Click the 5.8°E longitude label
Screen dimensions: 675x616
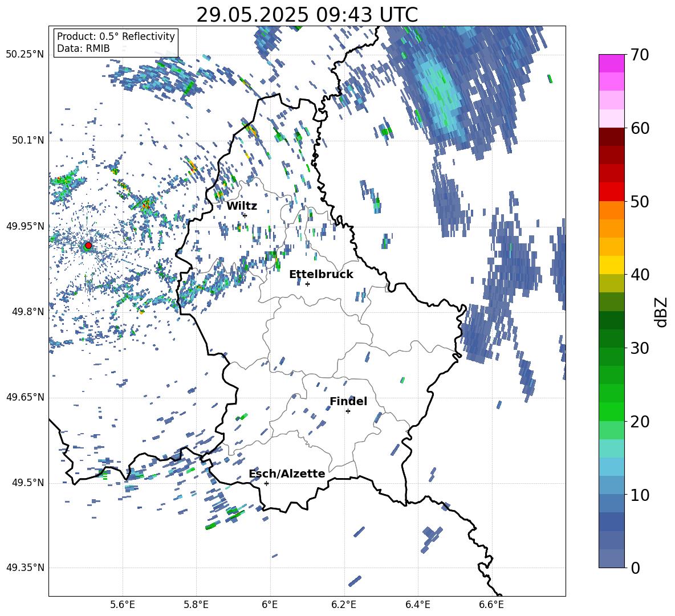pos(196,605)
